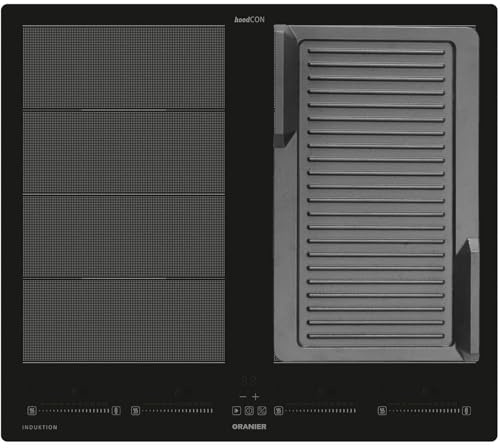Click the ORANIER brand logo
This screenshot has width=500, height=448.
249,427
